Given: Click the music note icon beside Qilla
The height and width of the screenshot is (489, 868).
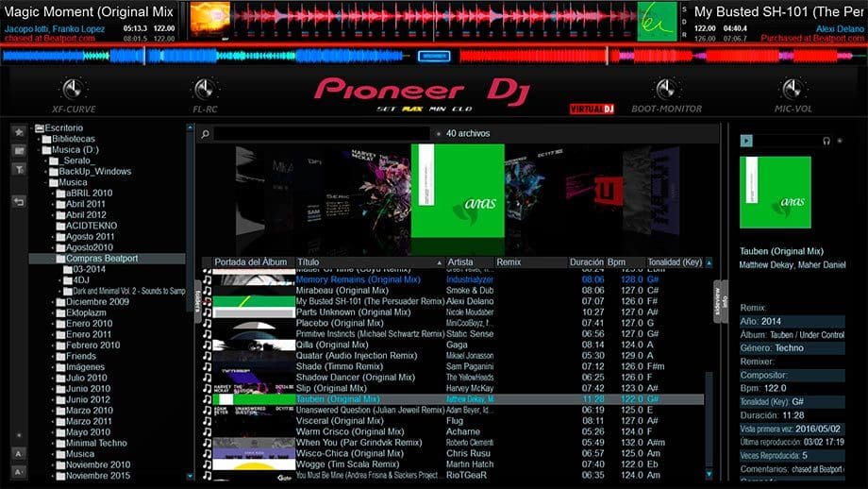Looking at the screenshot, I should [x=207, y=345].
